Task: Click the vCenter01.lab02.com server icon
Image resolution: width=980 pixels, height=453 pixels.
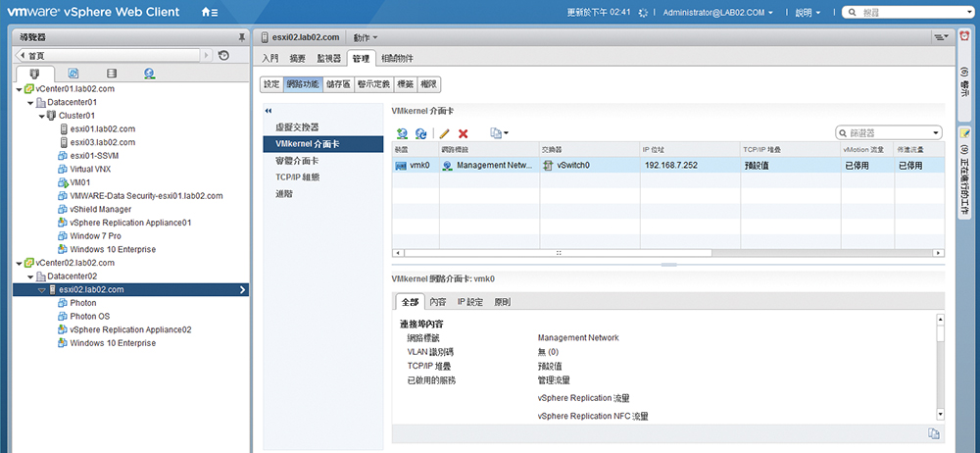Action: coord(29,89)
